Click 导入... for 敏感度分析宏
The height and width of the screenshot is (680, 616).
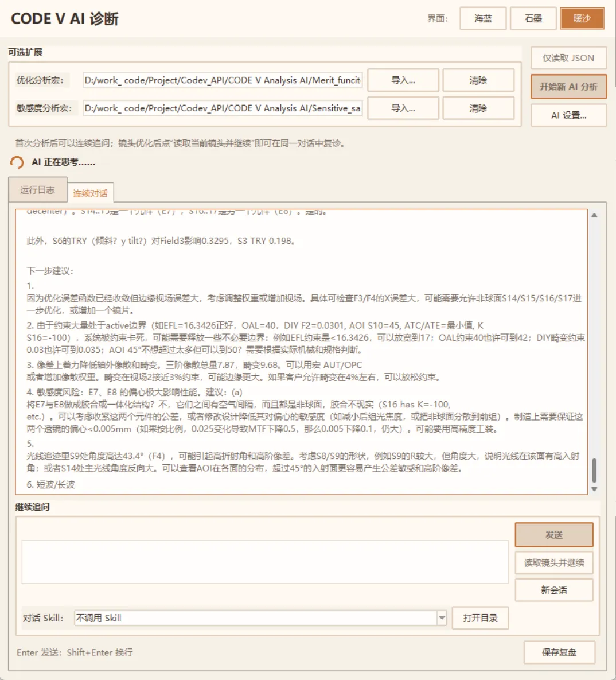tap(403, 108)
